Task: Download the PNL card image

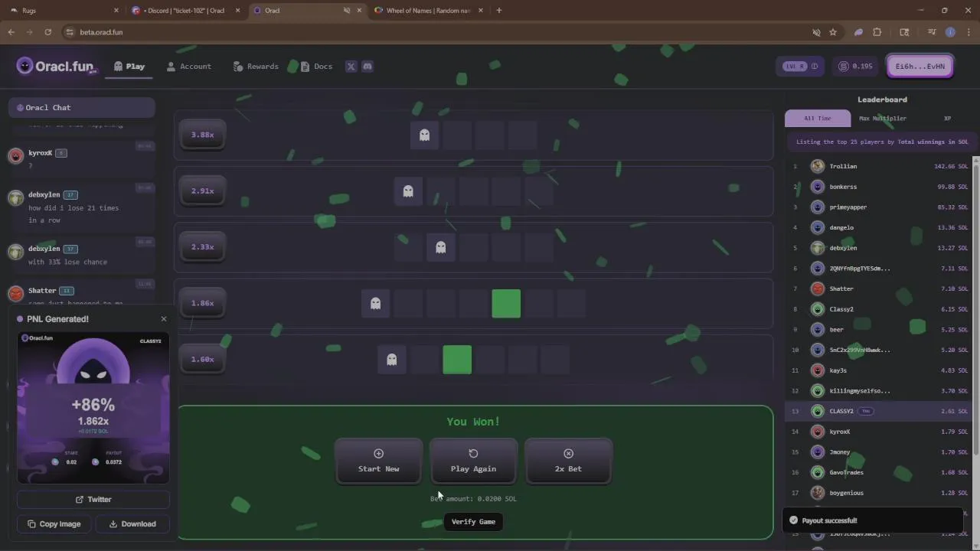Action: coord(132,524)
